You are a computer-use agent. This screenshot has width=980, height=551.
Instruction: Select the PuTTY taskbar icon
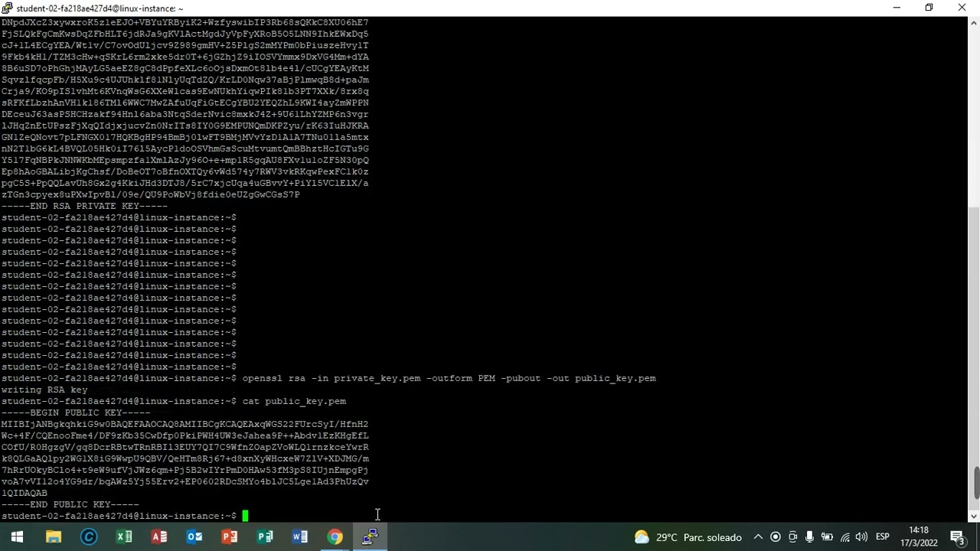pyautogui.click(x=371, y=537)
